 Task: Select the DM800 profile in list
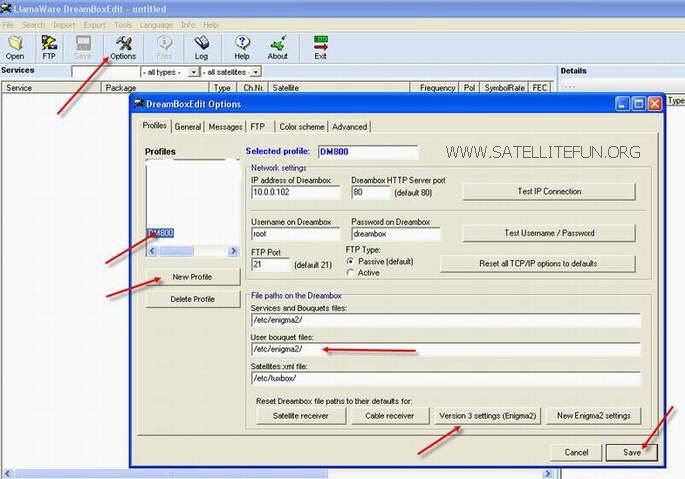click(x=161, y=233)
